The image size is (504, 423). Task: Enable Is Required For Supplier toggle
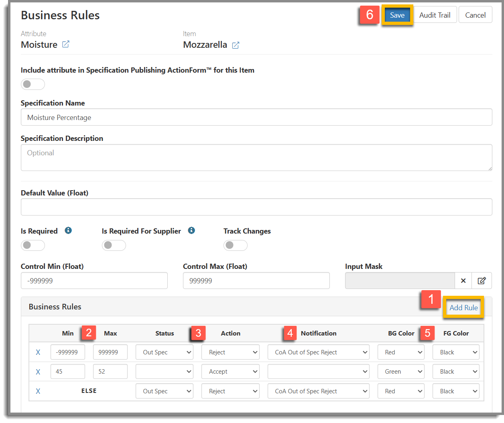tap(114, 245)
